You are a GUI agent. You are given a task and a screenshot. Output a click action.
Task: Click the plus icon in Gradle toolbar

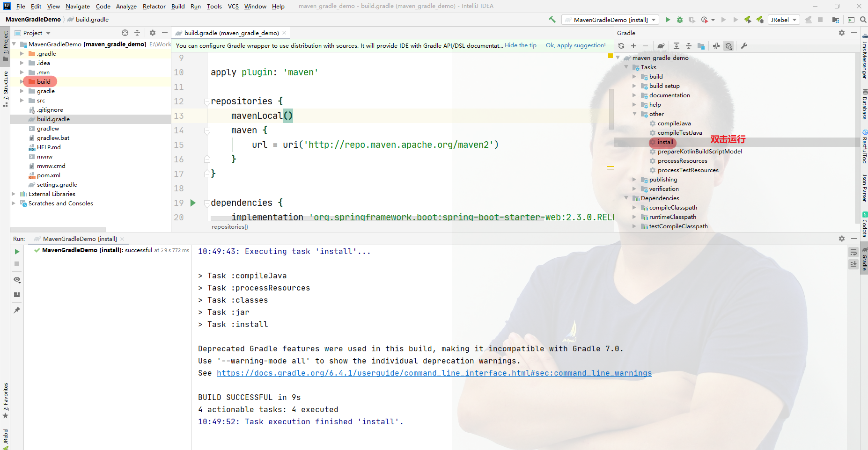tap(633, 46)
